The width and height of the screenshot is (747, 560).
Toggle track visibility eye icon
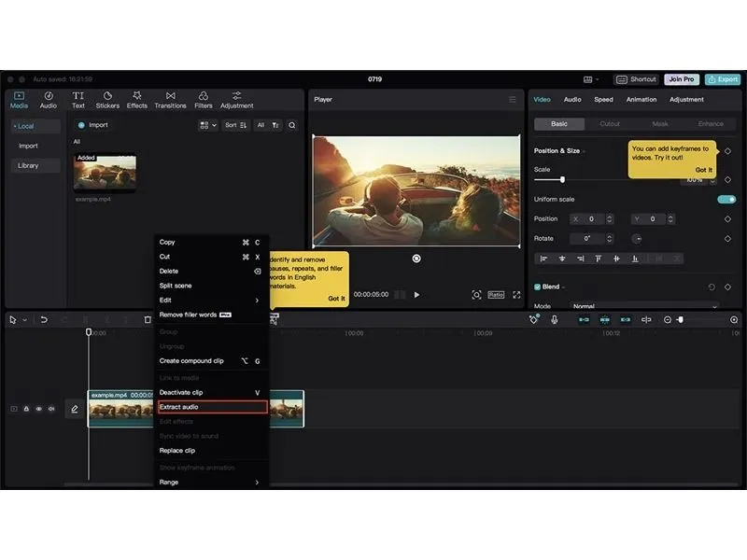click(x=38, y=409)
